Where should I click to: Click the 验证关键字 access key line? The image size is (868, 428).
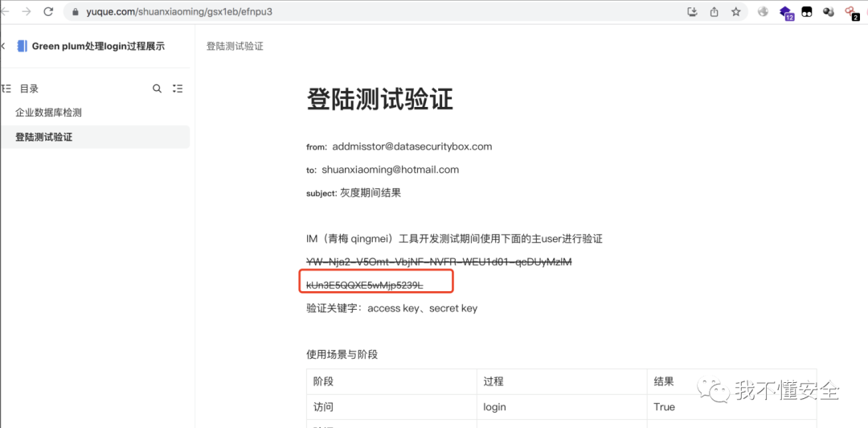[x=392, y=308]
